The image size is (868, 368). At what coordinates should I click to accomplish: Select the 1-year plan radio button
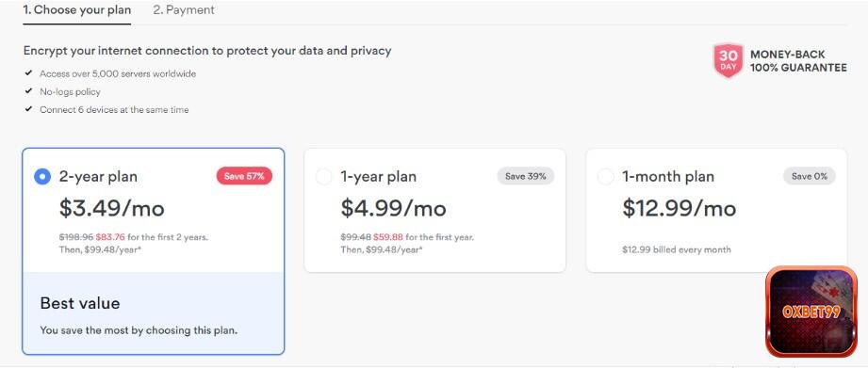[324, 177]
